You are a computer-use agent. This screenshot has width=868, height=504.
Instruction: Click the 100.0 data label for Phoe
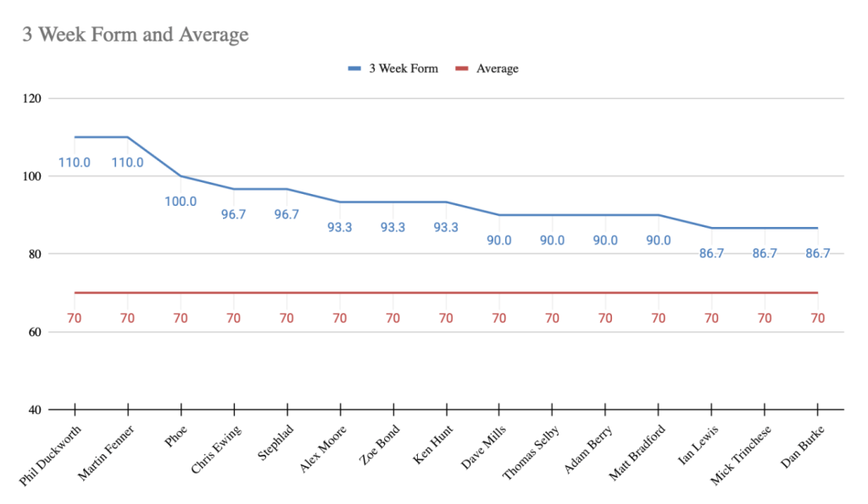tap(181, 201)
